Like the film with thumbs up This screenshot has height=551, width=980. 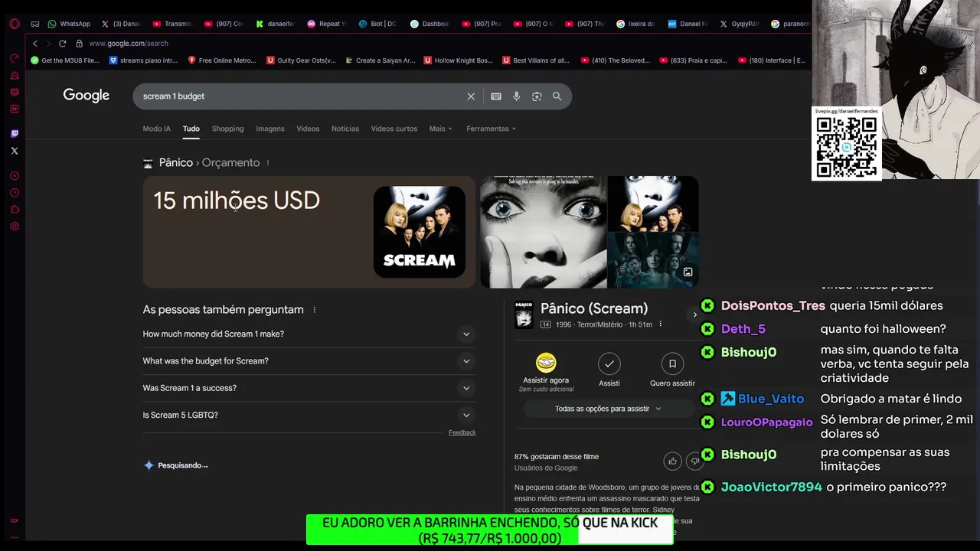click(x=672, y=461)
